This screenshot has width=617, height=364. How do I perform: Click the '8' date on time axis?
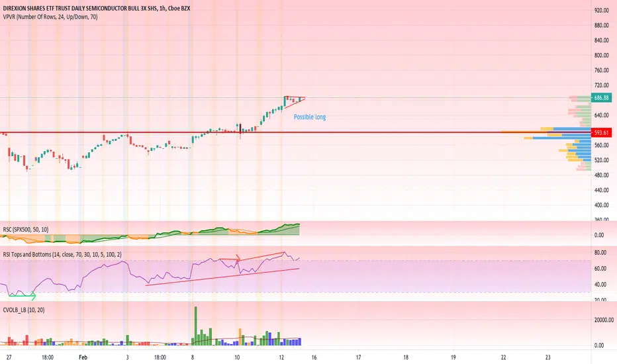coord(193,357)
